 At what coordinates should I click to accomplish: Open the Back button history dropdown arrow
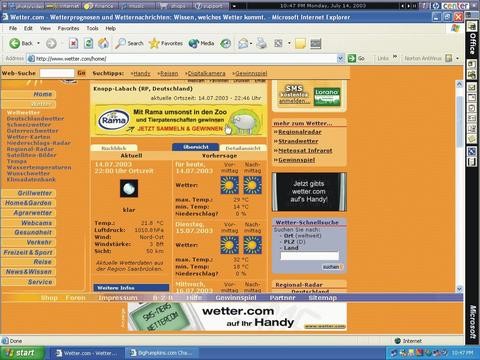point(38,43)
